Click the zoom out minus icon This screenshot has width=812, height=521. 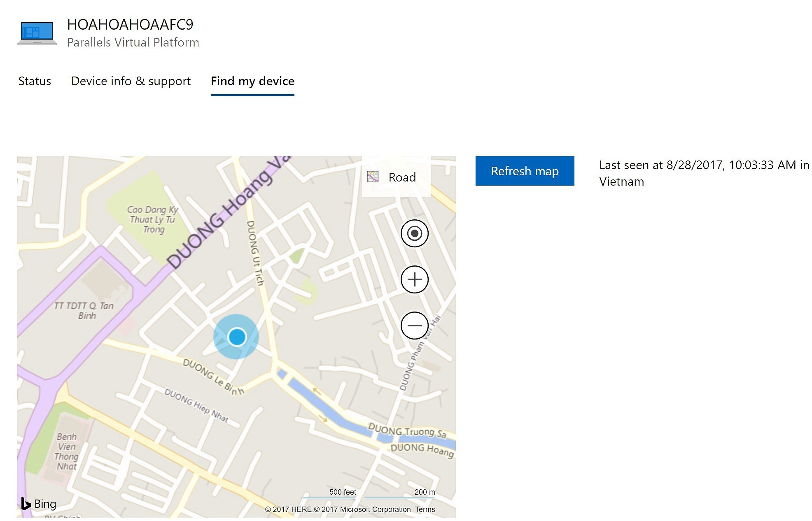414,325
